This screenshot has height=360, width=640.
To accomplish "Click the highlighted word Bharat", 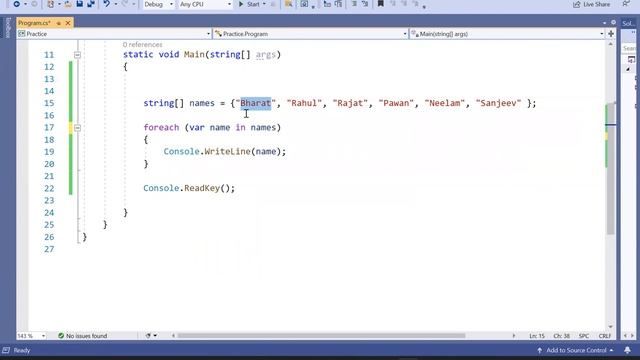I will [x=256, y=103].
